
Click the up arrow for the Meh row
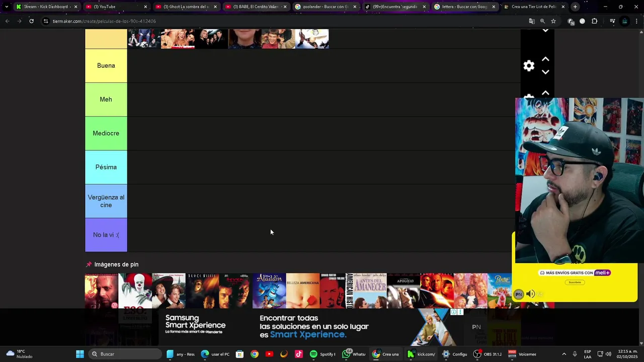click(x=545, y=93)
